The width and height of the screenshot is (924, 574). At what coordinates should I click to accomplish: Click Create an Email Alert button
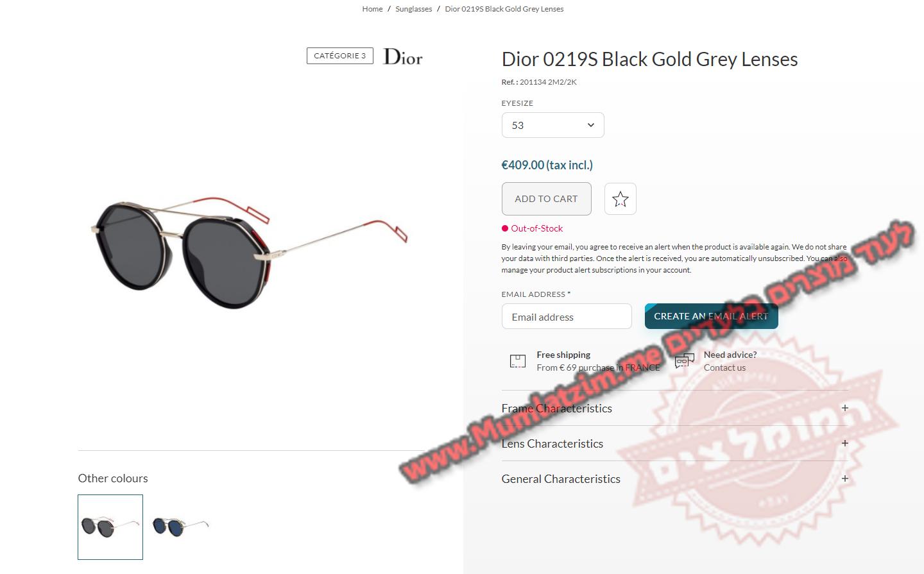coord(711,316)
